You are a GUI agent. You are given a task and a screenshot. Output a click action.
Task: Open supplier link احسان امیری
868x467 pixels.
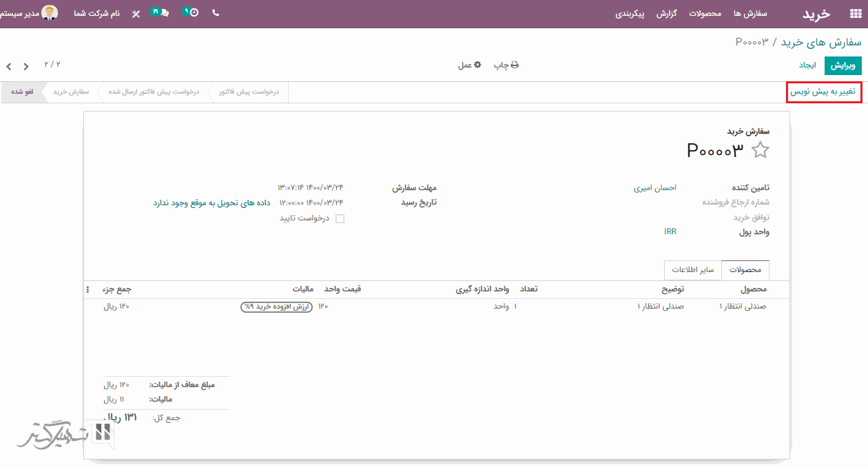pos(654,187)
